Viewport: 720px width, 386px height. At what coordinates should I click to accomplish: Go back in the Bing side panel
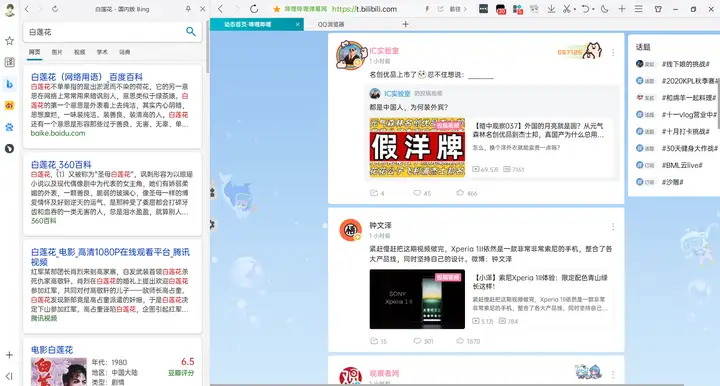tap(27, 9)
